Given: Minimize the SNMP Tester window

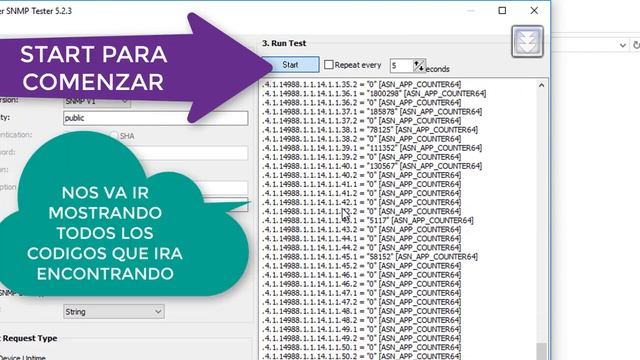Looking at the screenshot, I should tap(471, 11).
